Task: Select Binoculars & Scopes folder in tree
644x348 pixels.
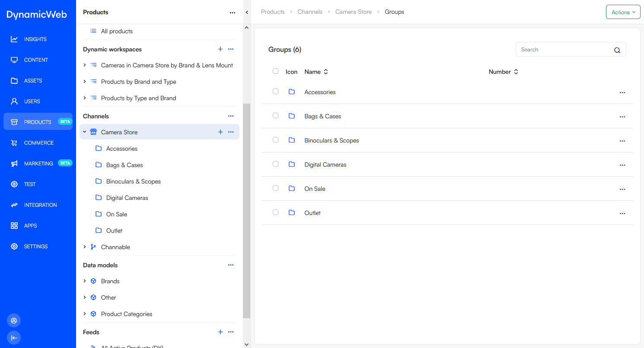Action: click(x=134, y=181)
